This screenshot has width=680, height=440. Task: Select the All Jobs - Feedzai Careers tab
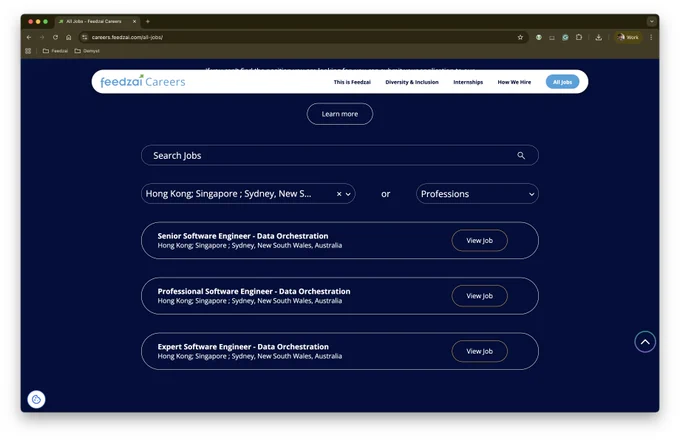point(97,21)
